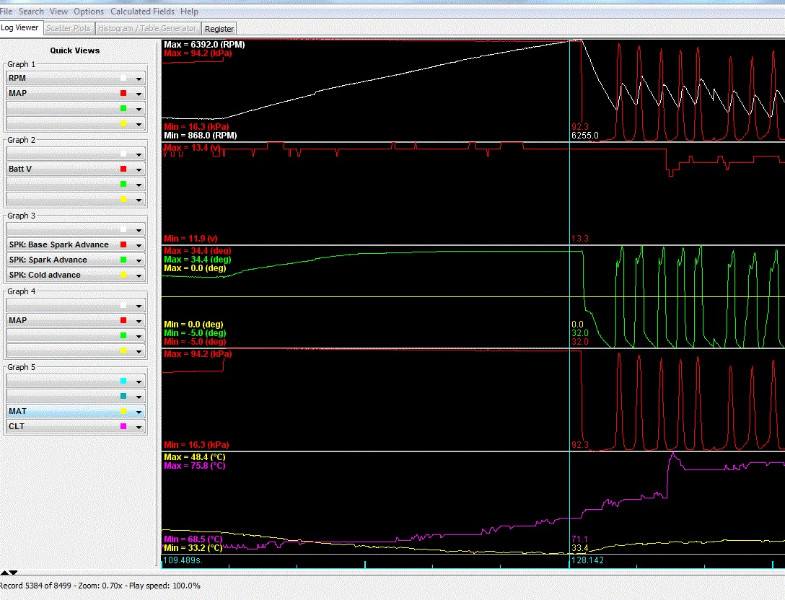Expand the SPK: Cold advance dropdown arrow
Image resolution: width=785 pixels, height=600 pixels.
(x=139, y=275)
